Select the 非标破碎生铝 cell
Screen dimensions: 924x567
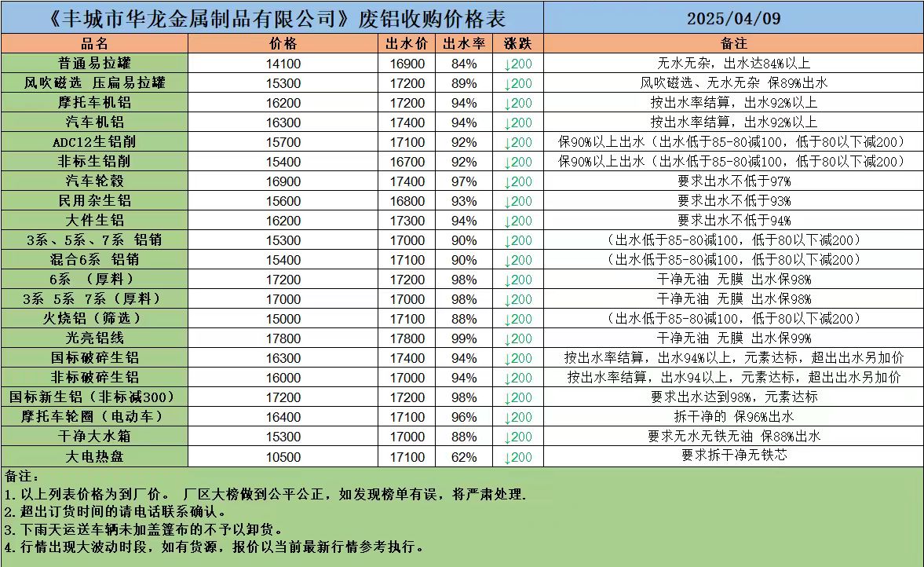[x=95, y=377]
